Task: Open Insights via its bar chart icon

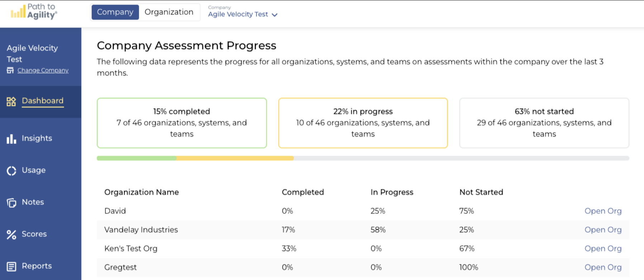Action: pos(11,139)
